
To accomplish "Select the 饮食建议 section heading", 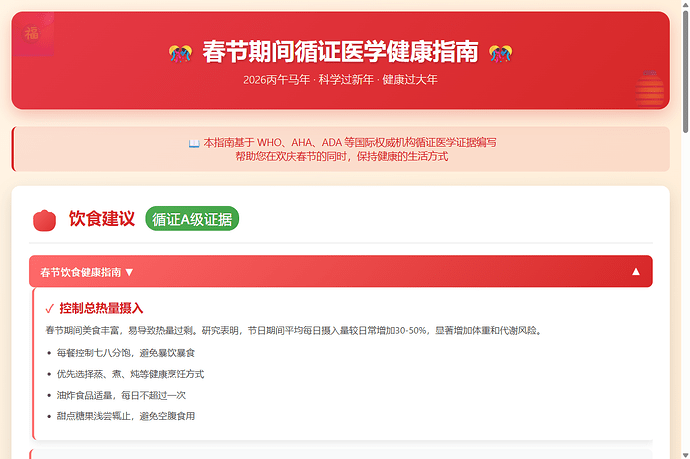I will [x=101, y=218].
